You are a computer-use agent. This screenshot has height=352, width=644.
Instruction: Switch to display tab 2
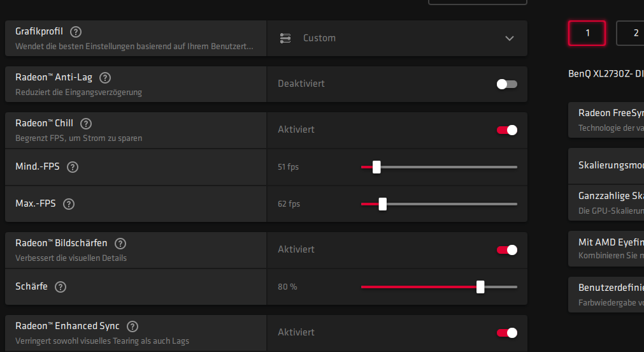point(631,33)
